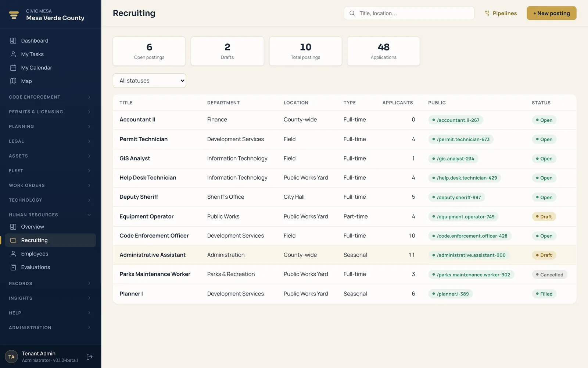Click the Filled status badge
The image size is (588, 368).
pyautogui.click(x=544, y=294)
